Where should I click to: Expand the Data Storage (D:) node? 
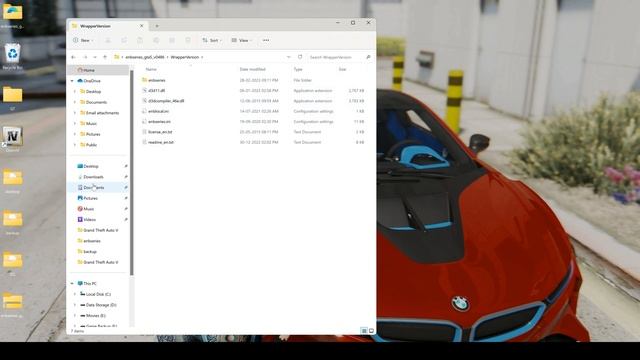[x=75, y=305]
